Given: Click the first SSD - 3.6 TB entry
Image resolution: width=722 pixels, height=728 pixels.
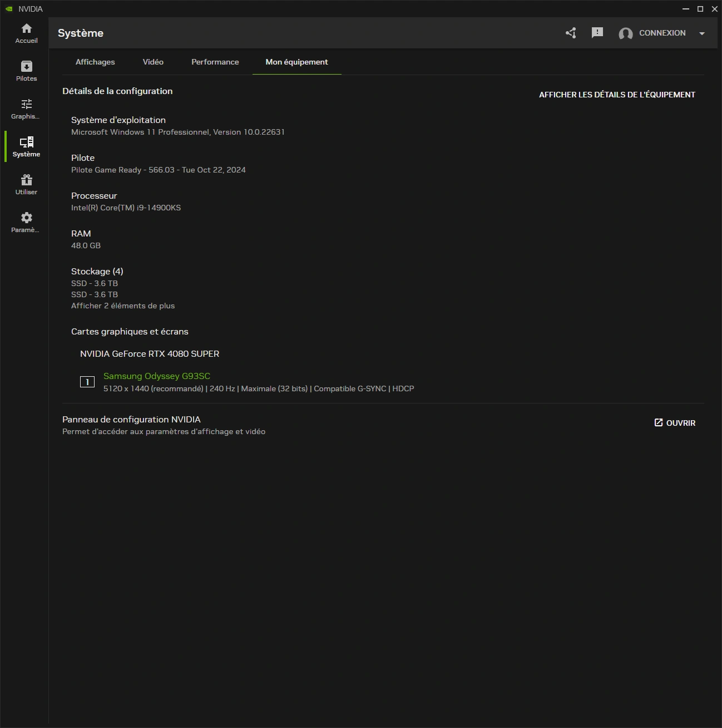Looking at the screenshot, I should (x=95, y=283).
